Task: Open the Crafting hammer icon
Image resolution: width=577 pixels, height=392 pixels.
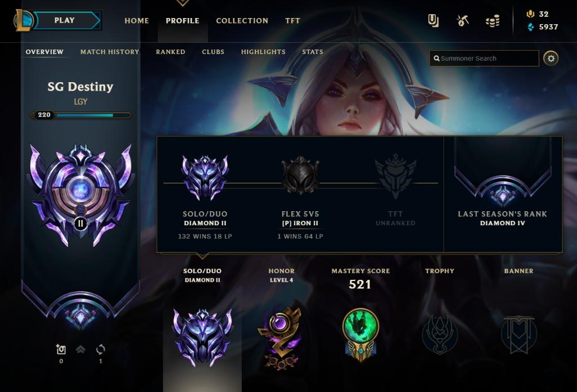Action: click(463, 21)
